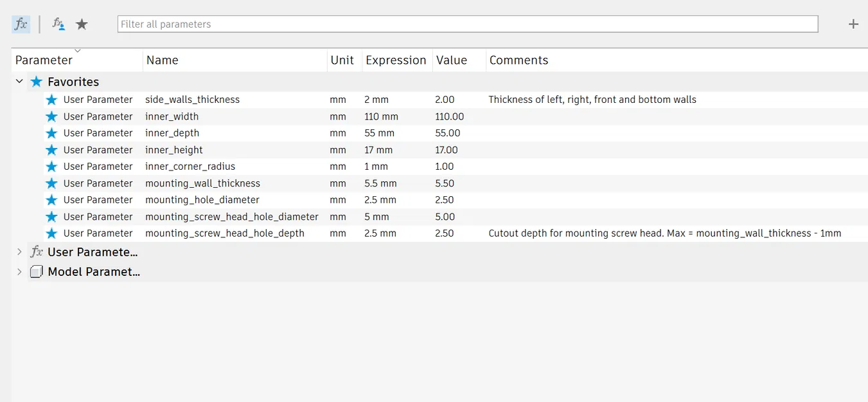Viewport: 868px width, 402px height.
Task: Click the Filter all parameters field
Action: (x=467, y=24)
